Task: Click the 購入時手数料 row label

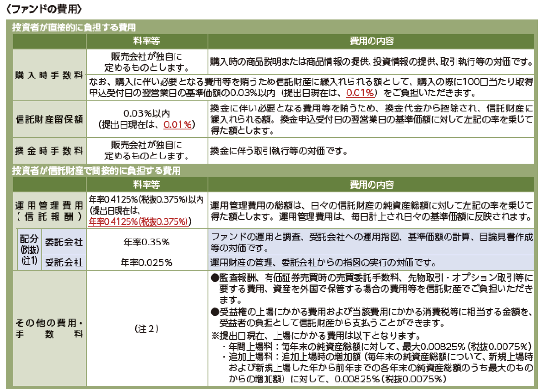Action: click(x=49, y=75)
